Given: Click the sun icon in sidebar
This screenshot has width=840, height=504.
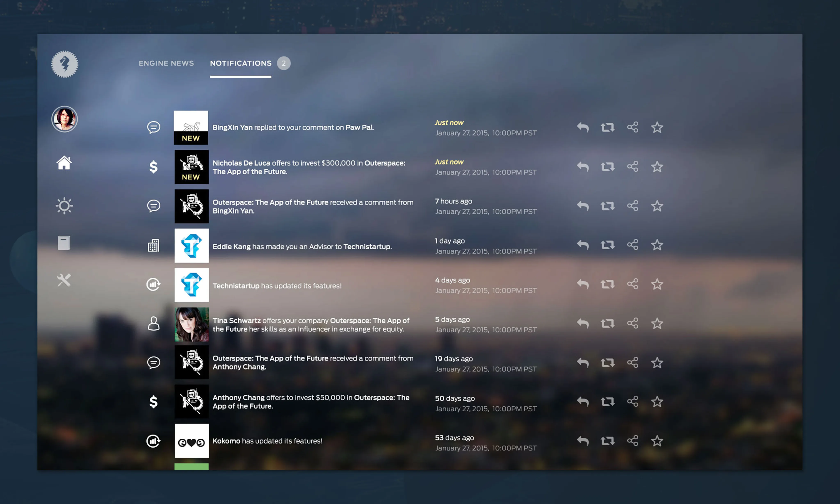Looking at the screenshot, I should pyautogui.click(x=64, y=206).
